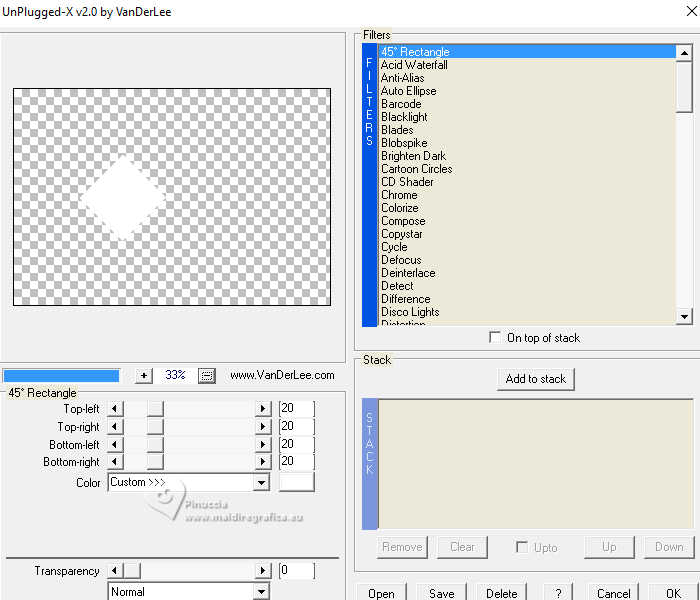This screenshot has height=600, width=700.
Task: Decrease Transparency with left arrow
Action: (x=115, y=570)
